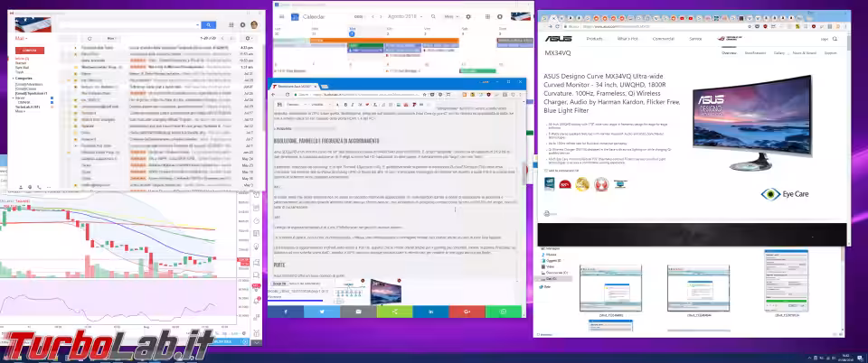This screenshot has height=363, width=868.
Task: Share the article on LinkedIn
Action: (430, 312)
